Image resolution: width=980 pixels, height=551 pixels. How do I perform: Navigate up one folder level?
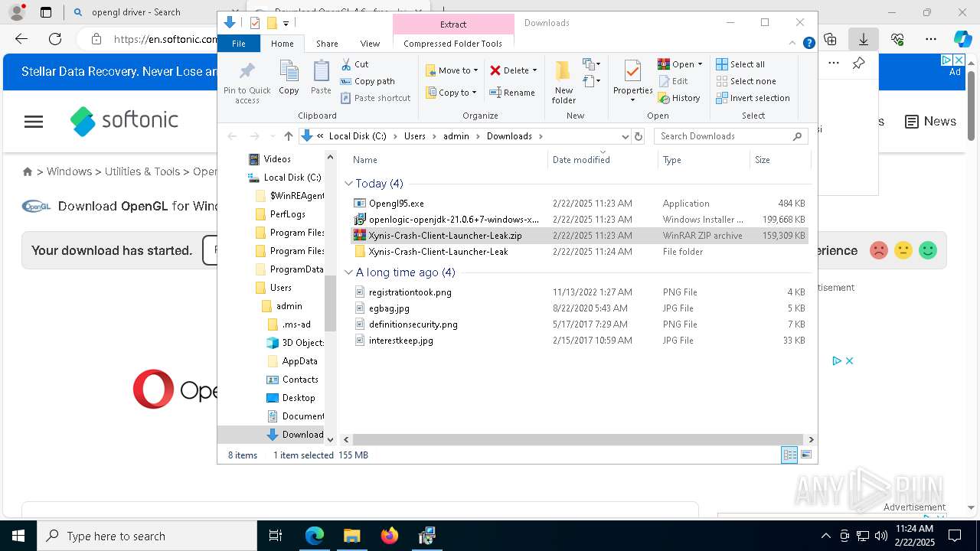tap(288, 136)
